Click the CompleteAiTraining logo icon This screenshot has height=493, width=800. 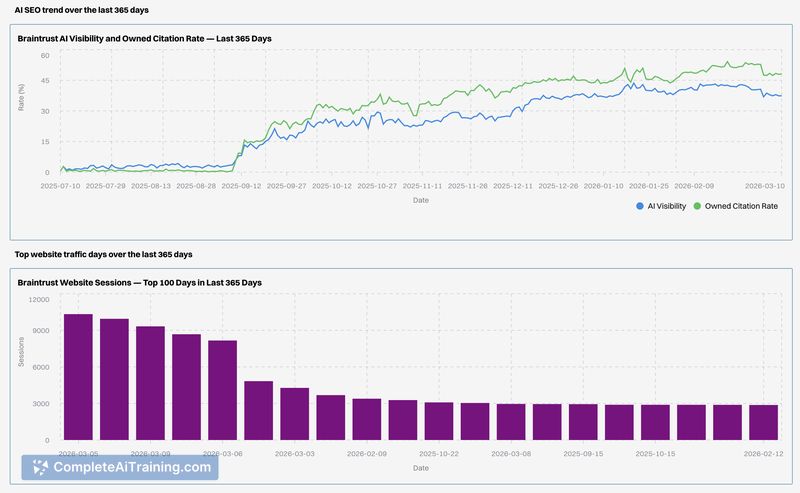[x=41, y=467]
